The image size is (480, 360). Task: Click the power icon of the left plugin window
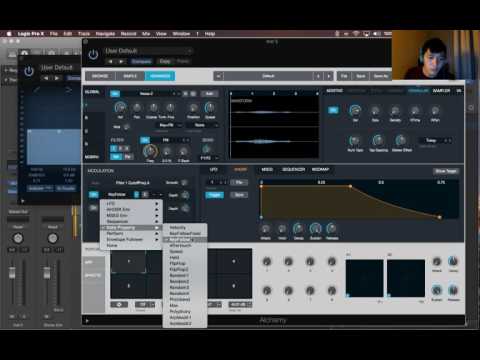click(29, 71)
